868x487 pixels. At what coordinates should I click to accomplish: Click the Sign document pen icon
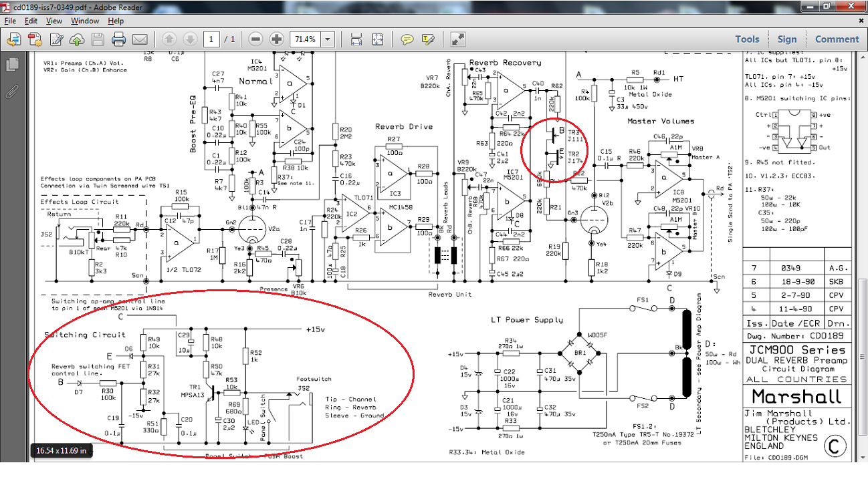56,39
